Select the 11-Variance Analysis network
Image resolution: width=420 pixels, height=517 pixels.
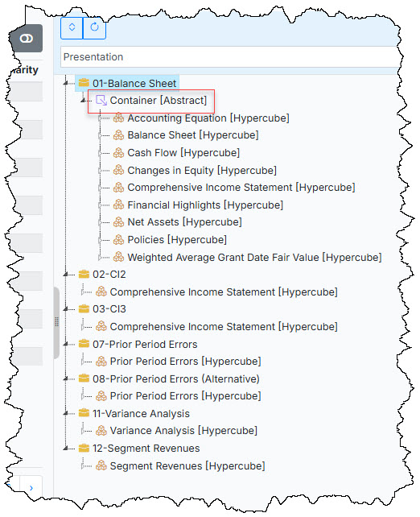tap(141, 413)
